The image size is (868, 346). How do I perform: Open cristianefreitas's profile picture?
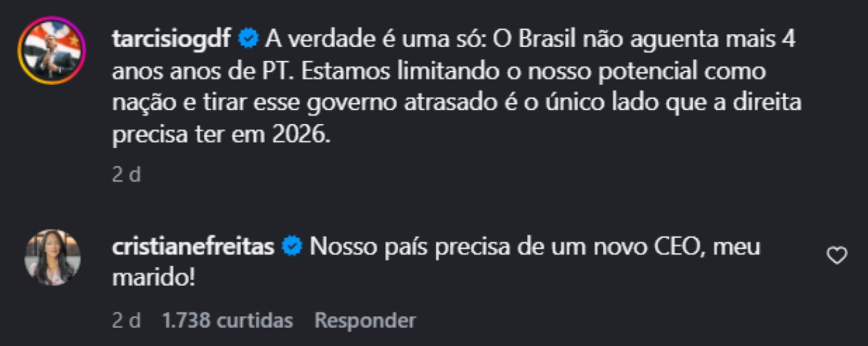(53, 258)
